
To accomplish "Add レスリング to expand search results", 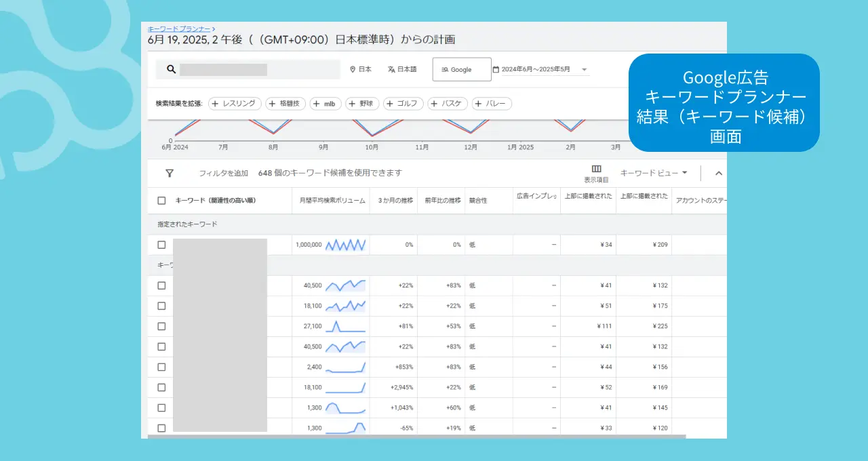I will tap(235, 104).
